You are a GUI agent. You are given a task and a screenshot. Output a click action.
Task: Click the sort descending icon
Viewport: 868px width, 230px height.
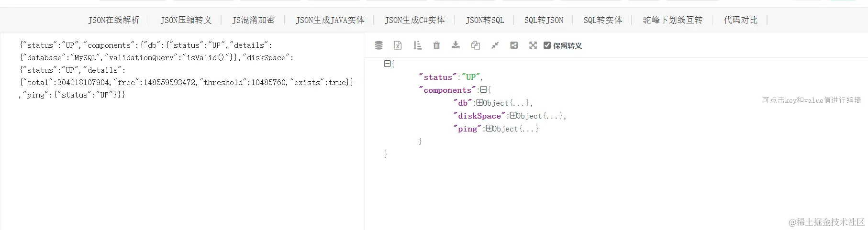click(x=417, y=45)
